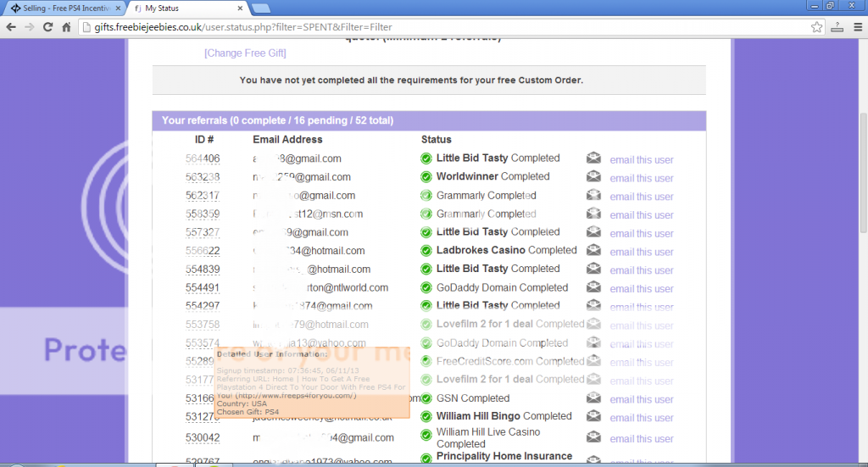
Task: Email this user in William Hill Bingo row
Action: click(642, 418)
